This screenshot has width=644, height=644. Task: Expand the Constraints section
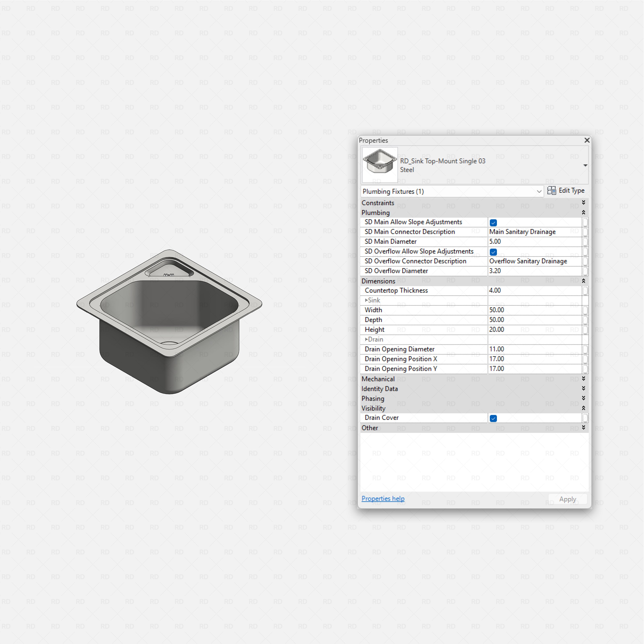coord(584,202)
